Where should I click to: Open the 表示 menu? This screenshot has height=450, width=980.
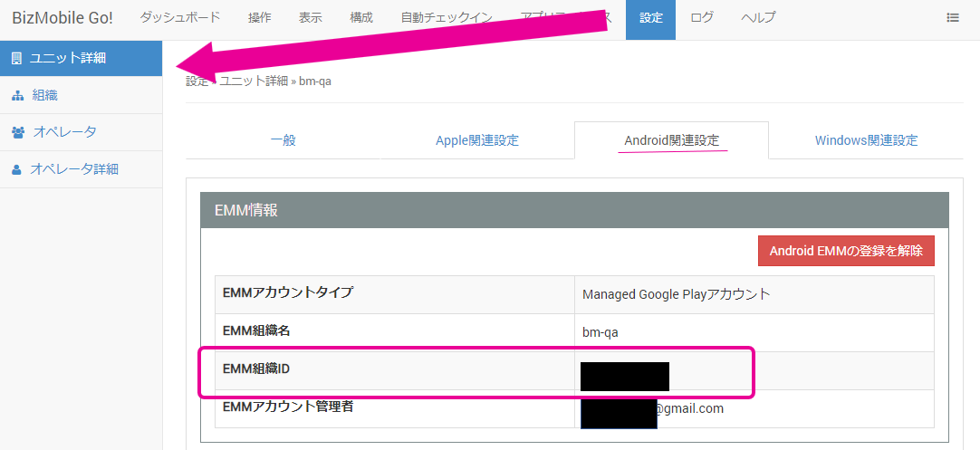pos(310,17)
